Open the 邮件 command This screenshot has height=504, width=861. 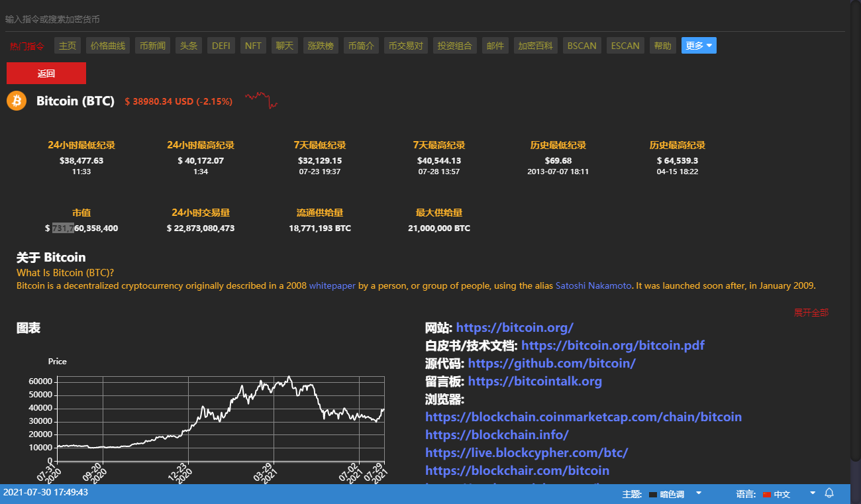point(495,46)
